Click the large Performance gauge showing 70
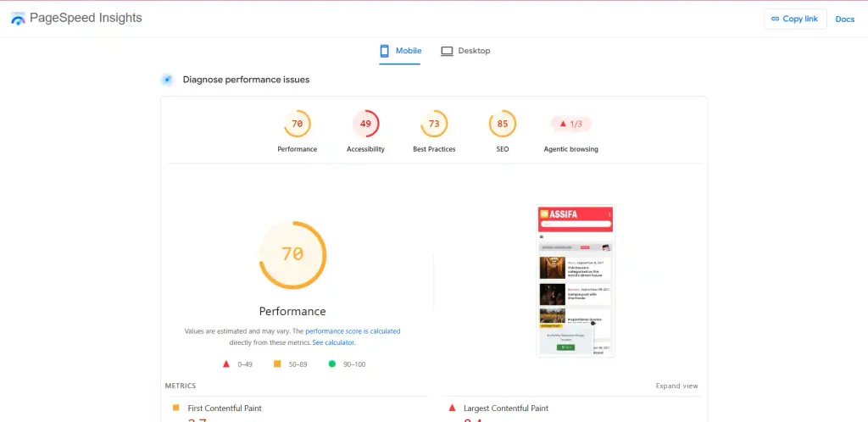Image resolution: width=868 pixels, height=422 pixels. (x=292, y=254)
